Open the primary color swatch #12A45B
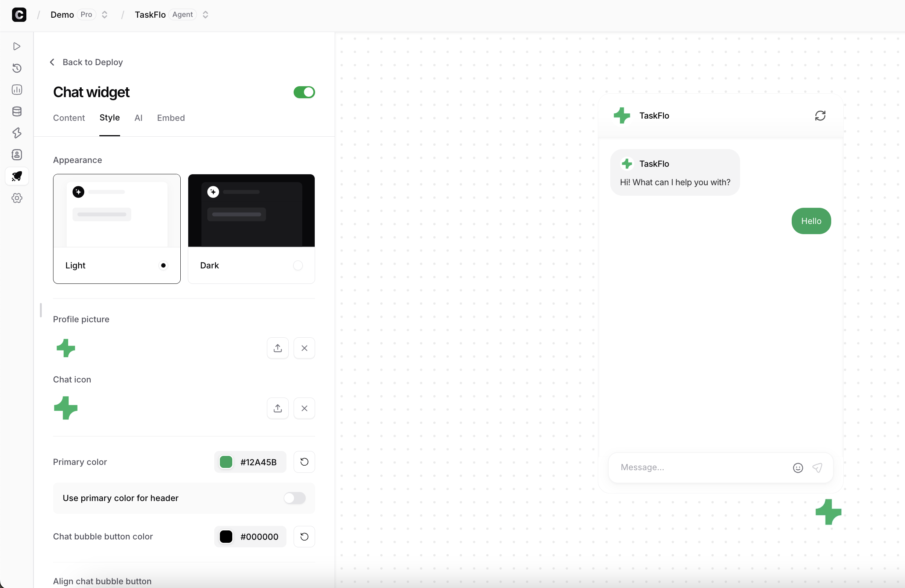Viewport: 905px width, 588px height. [226, 462]
